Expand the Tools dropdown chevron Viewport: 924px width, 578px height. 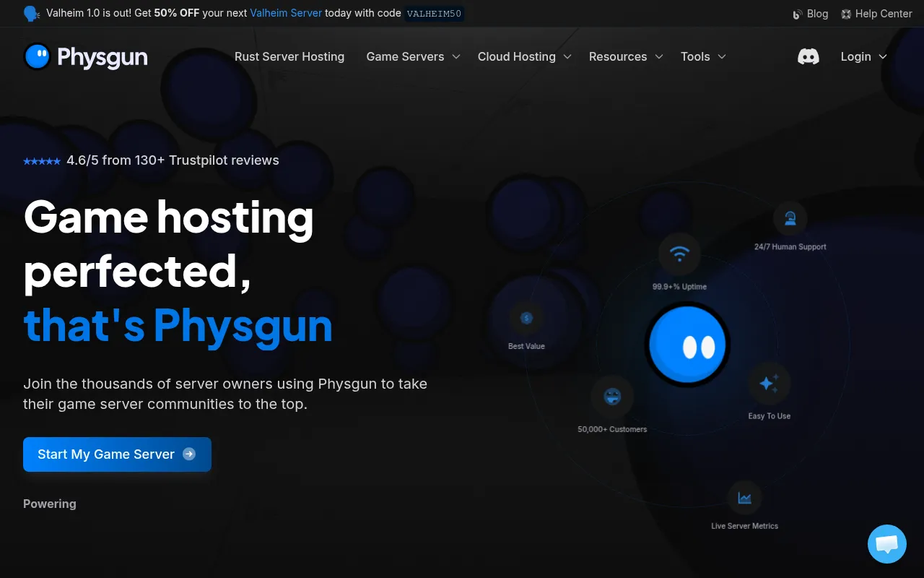pos(722,56)
